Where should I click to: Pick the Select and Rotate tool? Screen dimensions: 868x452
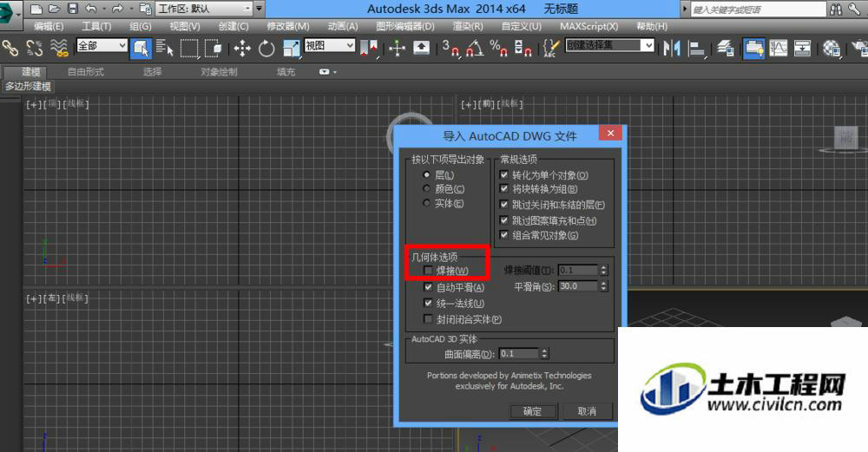point(266,49)
